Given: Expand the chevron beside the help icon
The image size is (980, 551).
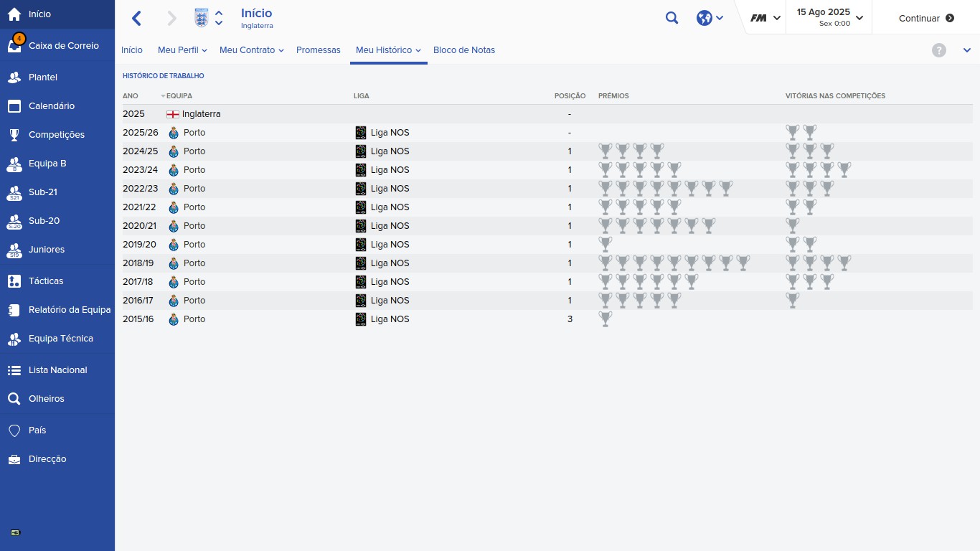Looking at the screenshot, I should click(x=966, y=50).
